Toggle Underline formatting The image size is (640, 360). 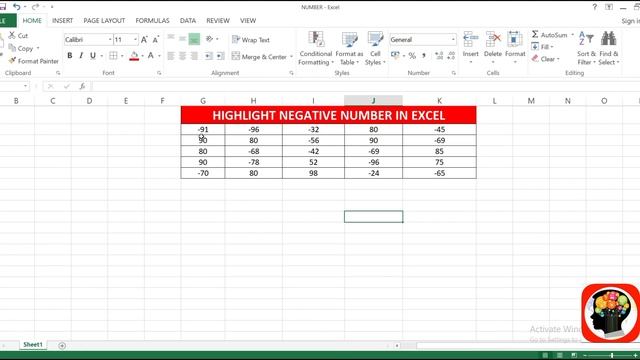(93, 56)
